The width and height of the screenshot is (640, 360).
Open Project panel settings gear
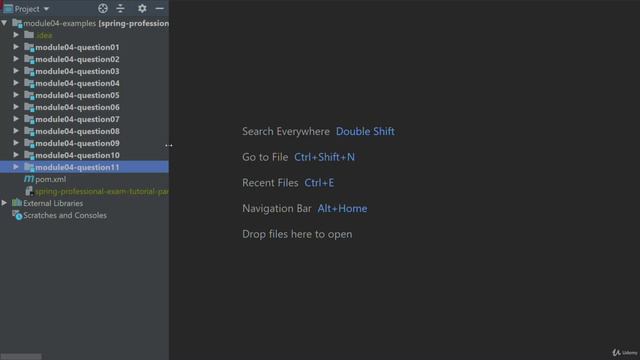pos(142,8)
